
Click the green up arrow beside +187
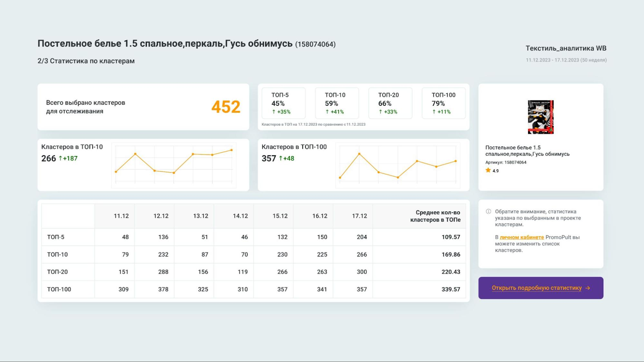pyautogui.click(x=60, y=158)
